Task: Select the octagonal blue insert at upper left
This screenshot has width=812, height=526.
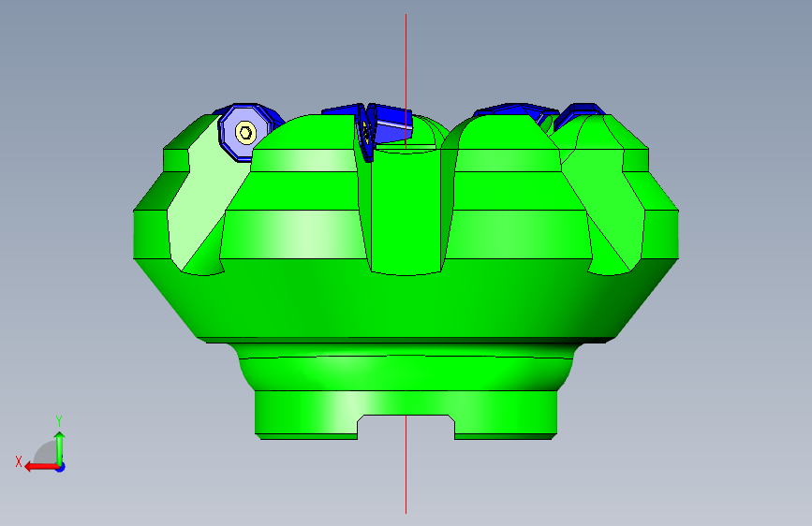Action: tap(246, 133)
